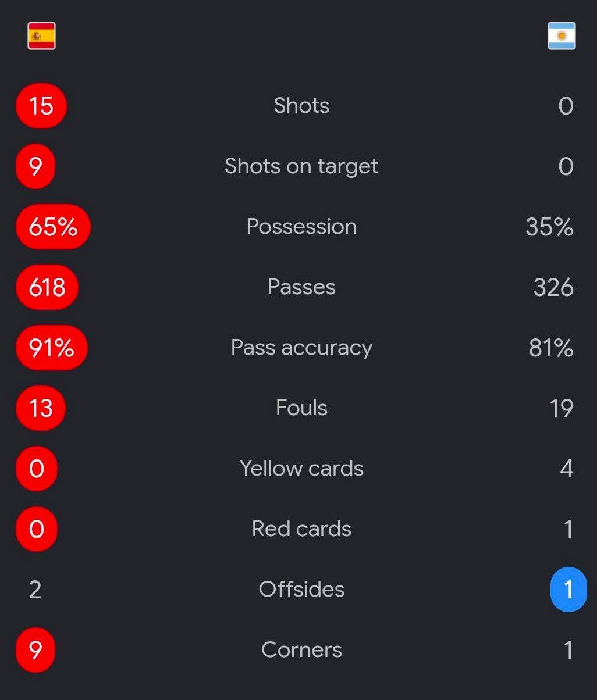
Task: Click the Argentina flag icon
Action: tap(562, 35)
